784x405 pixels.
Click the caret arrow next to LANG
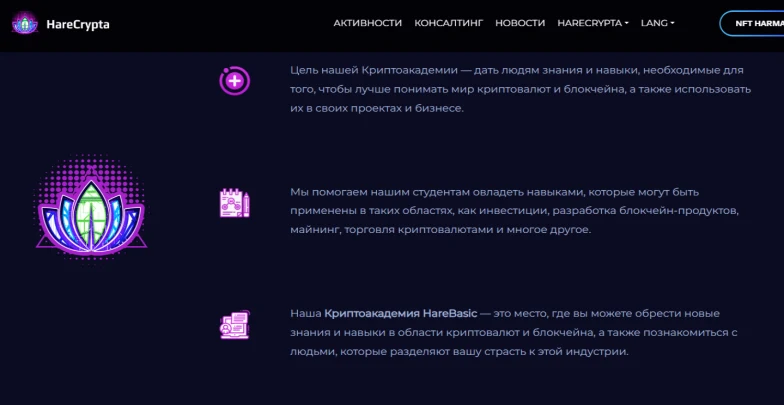(x=672, y=24)
